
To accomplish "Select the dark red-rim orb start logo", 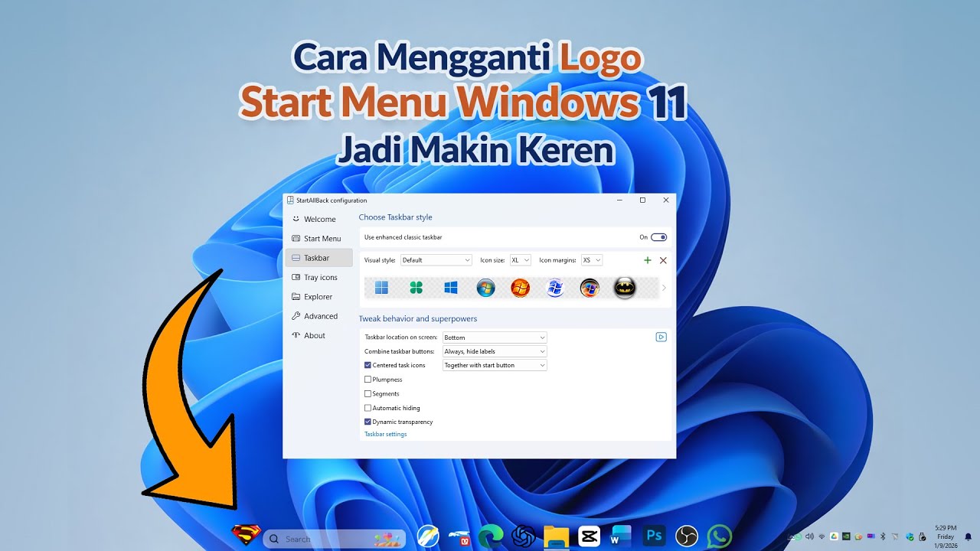I will [x=590, y=288].
